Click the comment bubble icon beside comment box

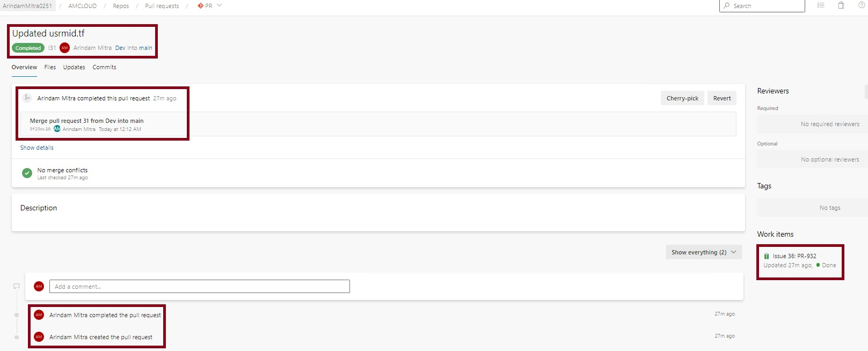(x=17, y=287)
